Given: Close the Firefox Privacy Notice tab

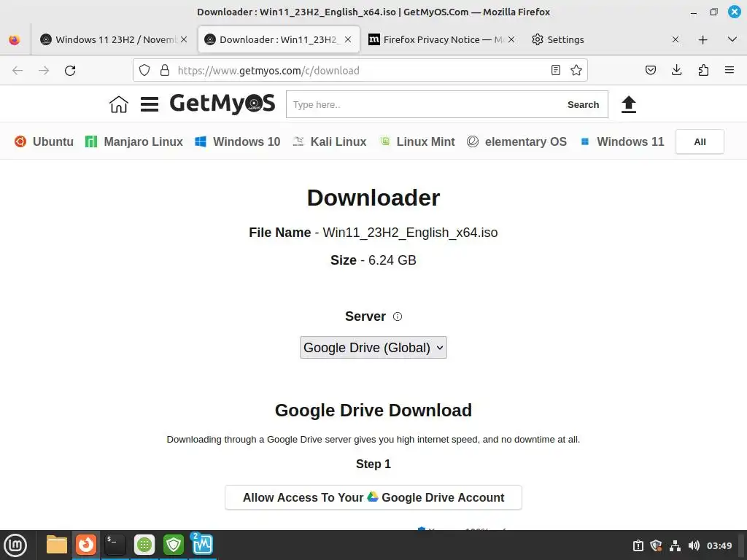Looking at the screenshot, I should point(511,39).
